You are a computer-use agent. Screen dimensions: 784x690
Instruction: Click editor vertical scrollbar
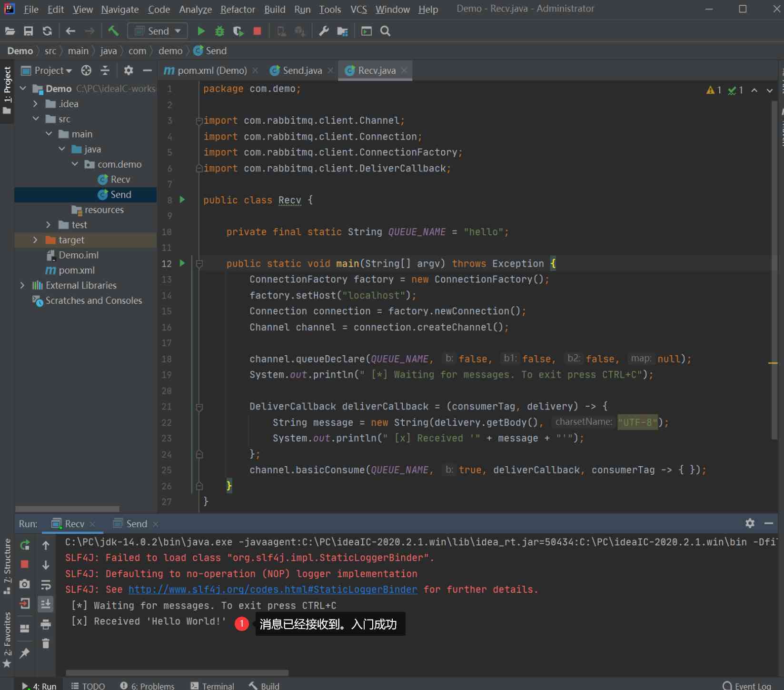tap(774, 270)
